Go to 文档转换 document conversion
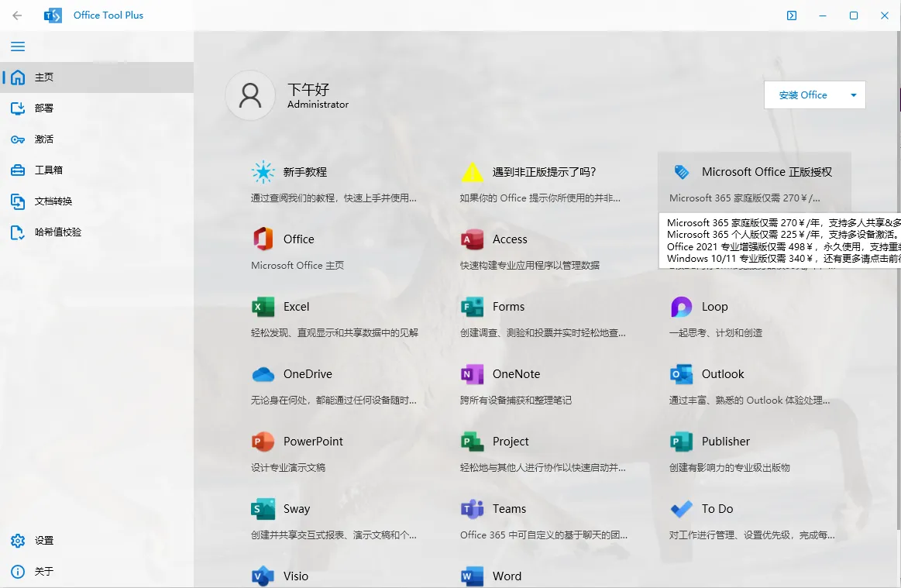 click(x=53, y=201)
